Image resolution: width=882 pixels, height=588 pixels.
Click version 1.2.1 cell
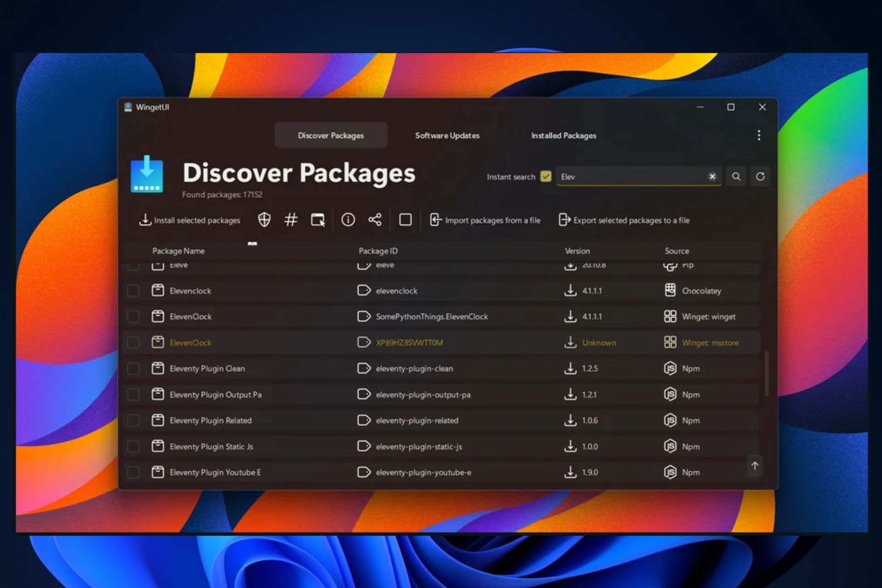(x=589, y=395)
